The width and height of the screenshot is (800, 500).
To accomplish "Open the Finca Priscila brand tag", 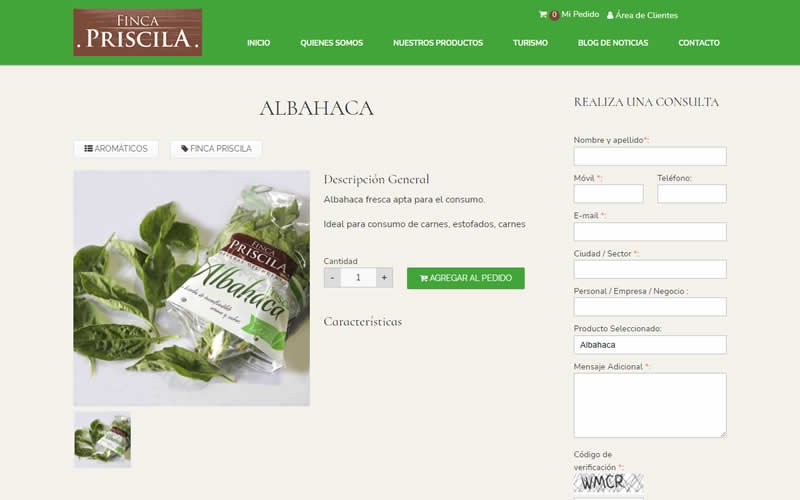I will [216, 148].
